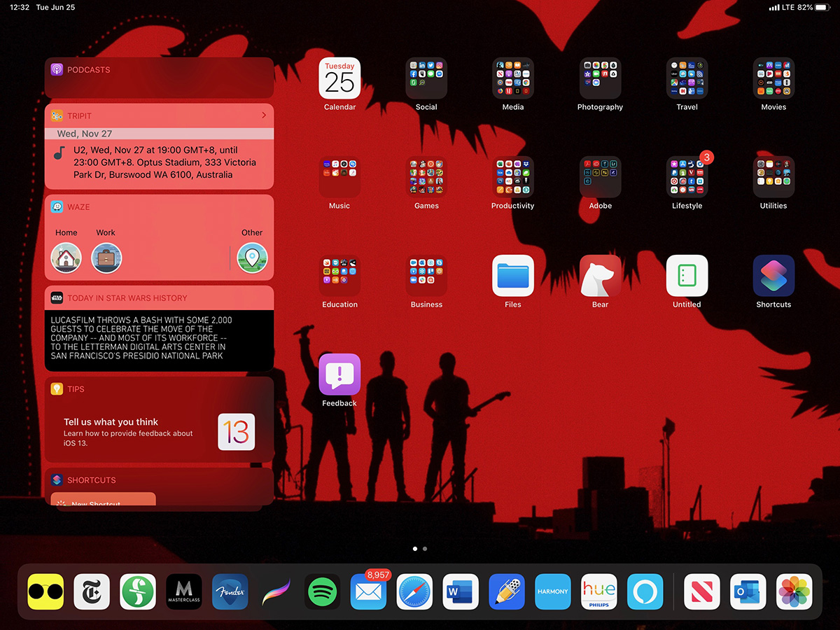Open New York Times in dock
The height and width of the screenshot is (630, 840).
tap(92, 592)
